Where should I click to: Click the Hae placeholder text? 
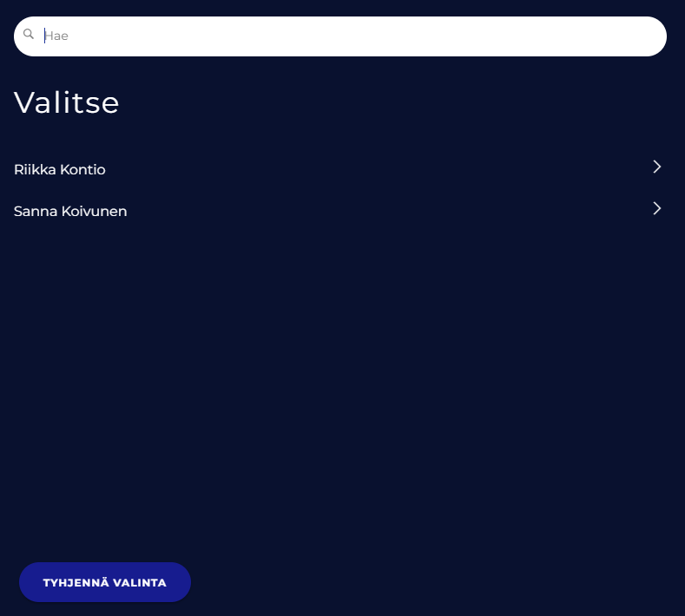pos(56,36)
